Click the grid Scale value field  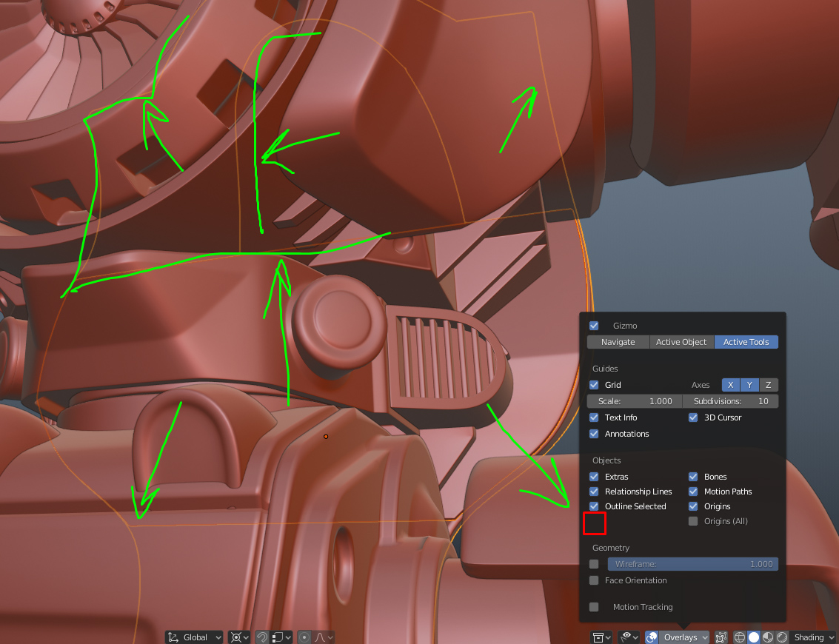[x=635, y=401]
